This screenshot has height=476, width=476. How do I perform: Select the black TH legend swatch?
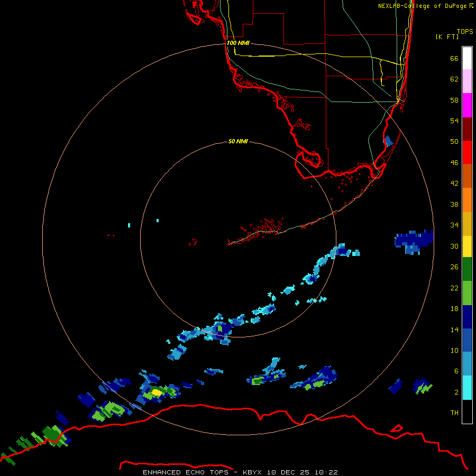[x=467, y=411]
